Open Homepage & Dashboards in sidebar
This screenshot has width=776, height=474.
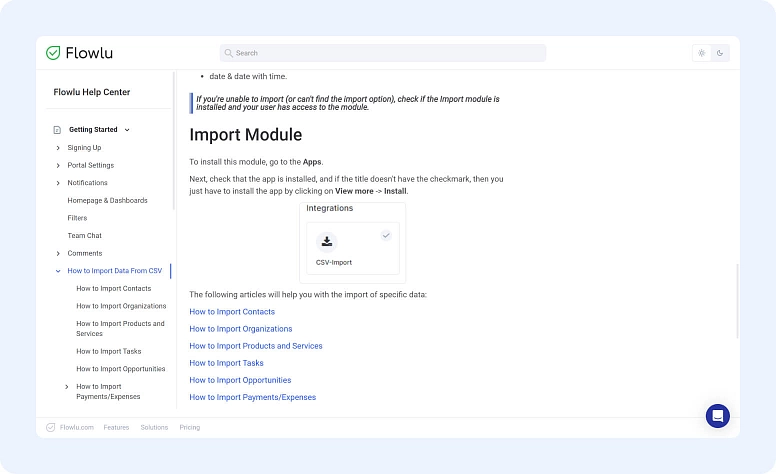pos(107,200)
